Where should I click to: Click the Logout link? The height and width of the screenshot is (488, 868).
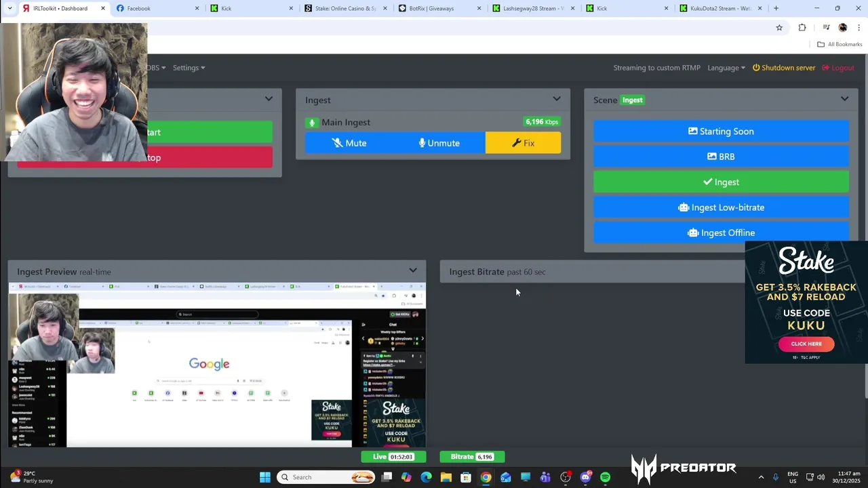(x=838, y=68)
